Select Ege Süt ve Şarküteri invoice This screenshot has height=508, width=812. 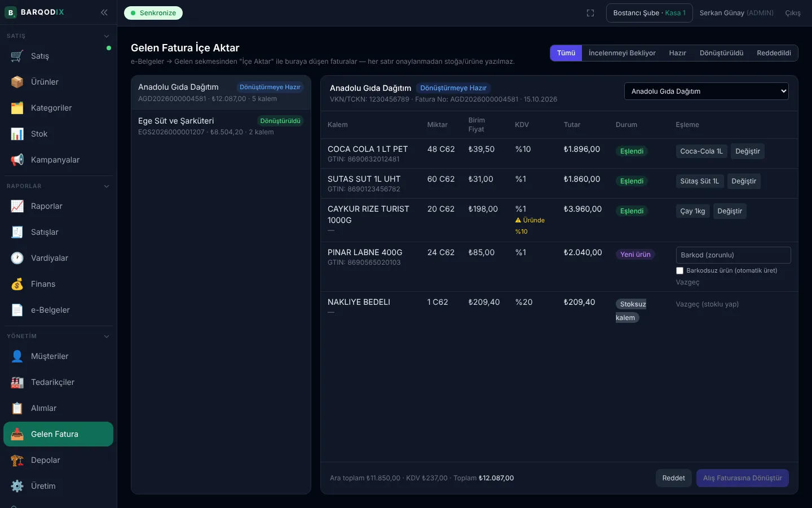(221, 126)
